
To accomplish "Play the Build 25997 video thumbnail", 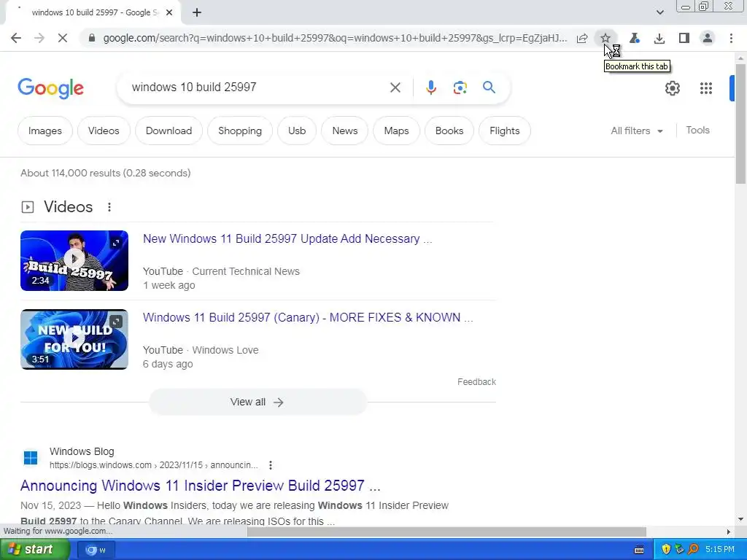I will (x=74, y=260).
